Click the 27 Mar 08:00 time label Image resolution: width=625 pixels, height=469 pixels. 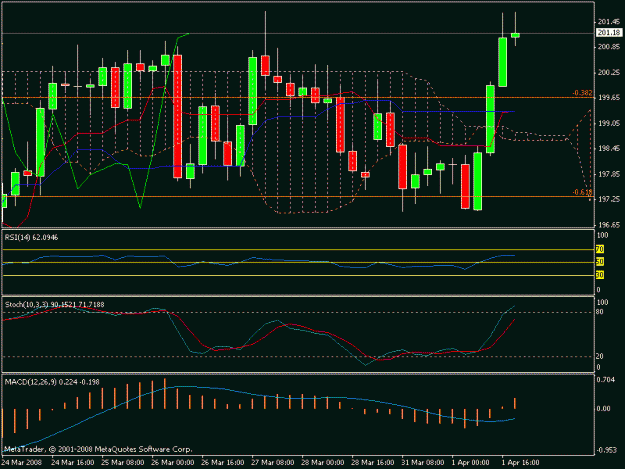point(273,463)
